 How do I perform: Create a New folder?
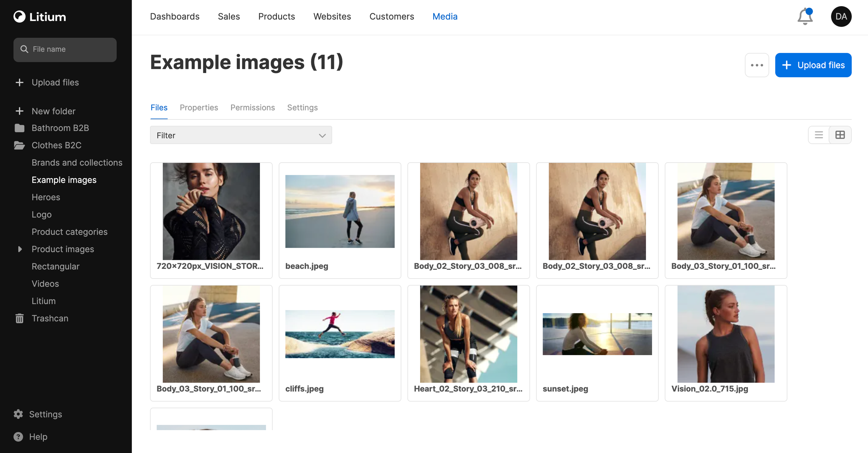[x=54, y=111]
